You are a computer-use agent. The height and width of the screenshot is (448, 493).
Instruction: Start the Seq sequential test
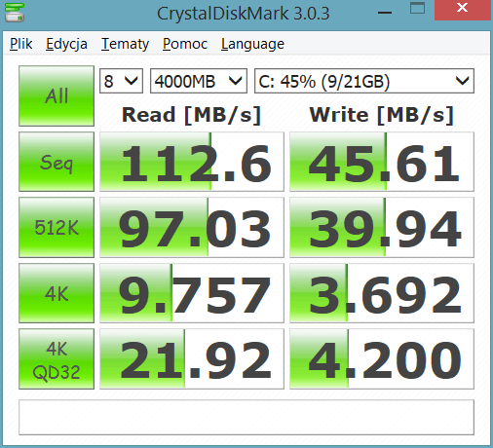point(57,162)
